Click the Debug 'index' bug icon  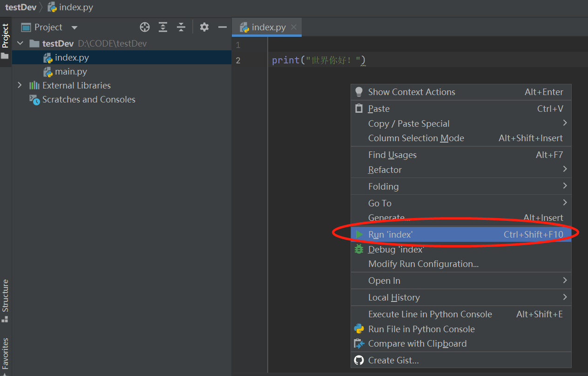[359, 249]
